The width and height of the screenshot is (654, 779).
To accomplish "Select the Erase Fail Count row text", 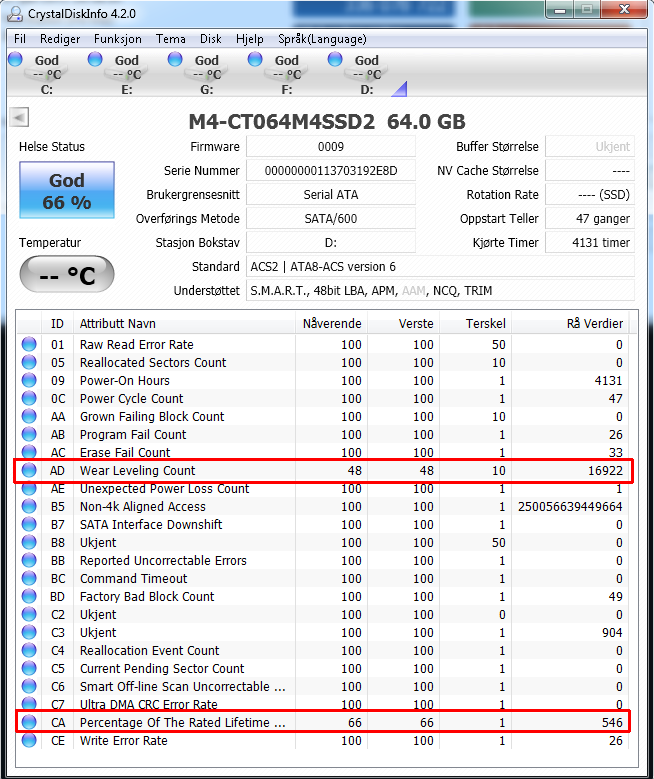I will tap(125, 452).
